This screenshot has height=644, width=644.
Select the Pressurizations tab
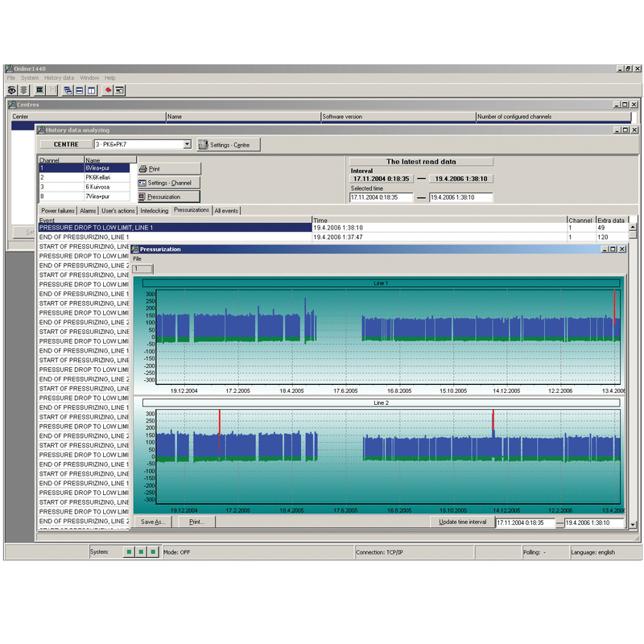(192, 210)
